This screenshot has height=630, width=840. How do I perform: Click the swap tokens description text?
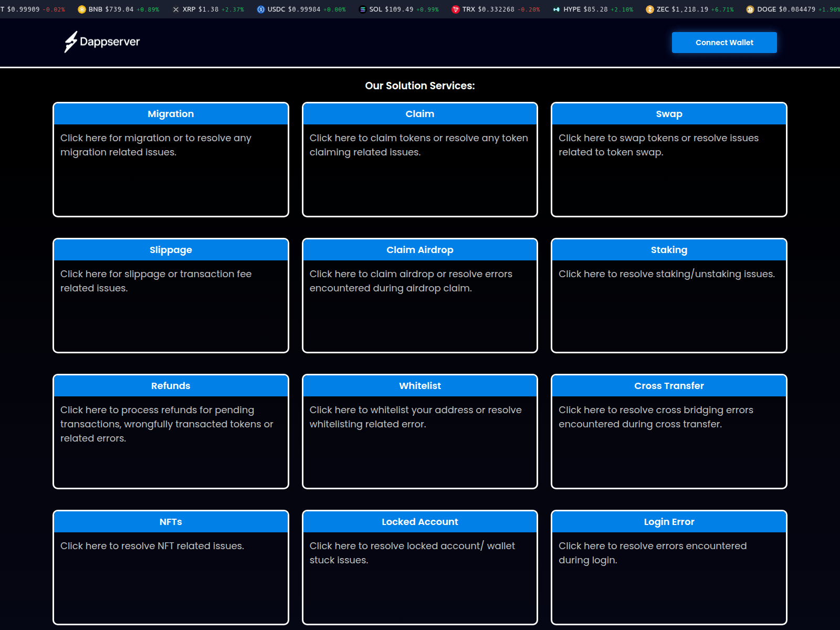658,145
